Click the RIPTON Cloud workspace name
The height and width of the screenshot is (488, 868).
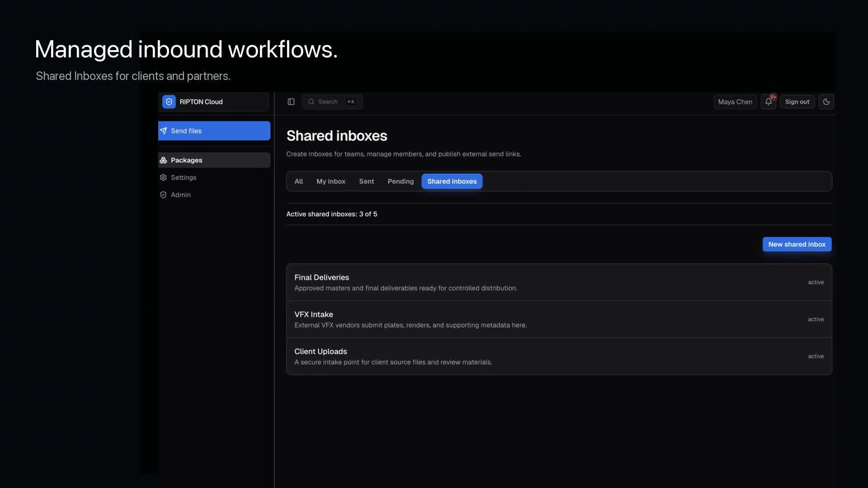point(201,102)
